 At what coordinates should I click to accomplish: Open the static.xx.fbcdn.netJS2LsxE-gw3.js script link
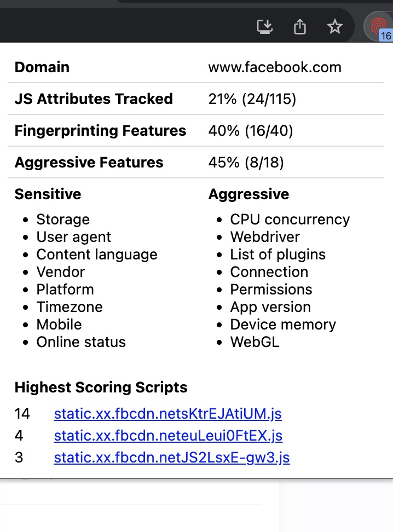click(171, 458)
